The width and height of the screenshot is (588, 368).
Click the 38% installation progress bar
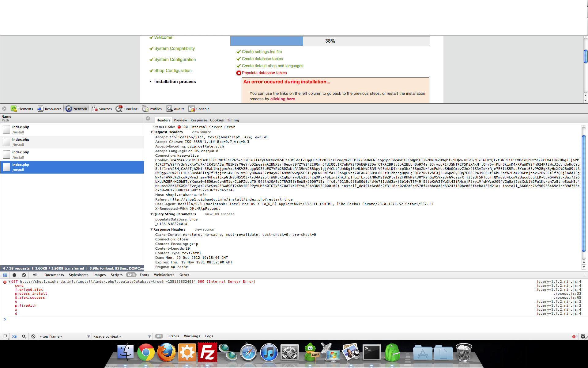tap(330, 41)
